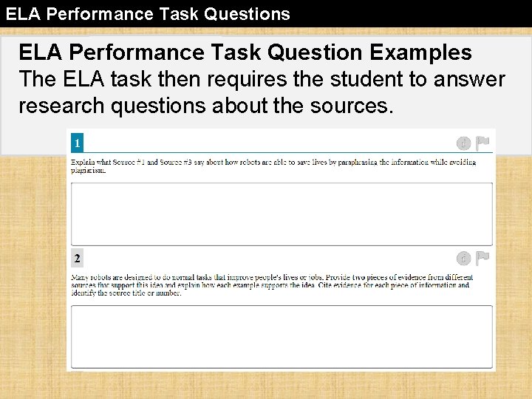
Task: Click the 'ELA Performance Task Question Examples' heading
Action: [x=245, y=52]
